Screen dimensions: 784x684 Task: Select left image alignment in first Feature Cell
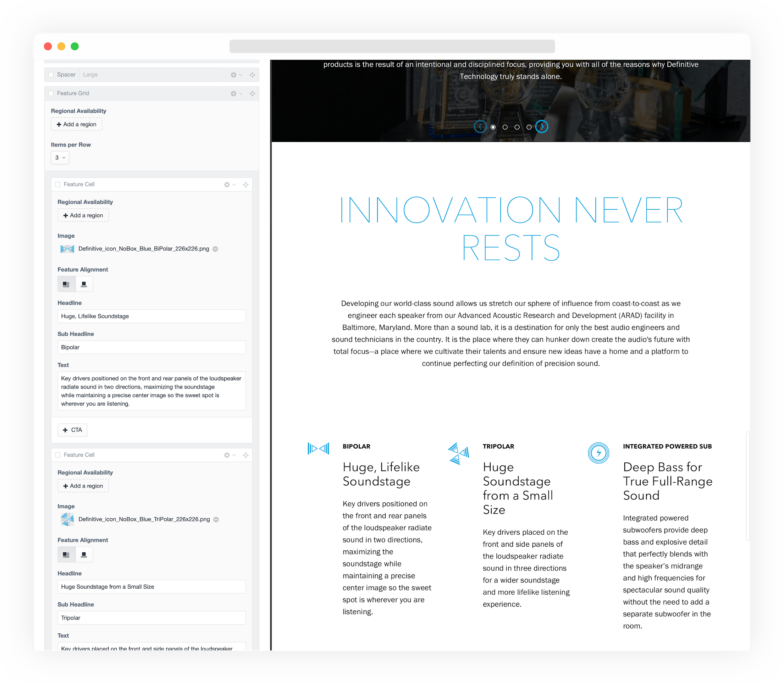pos(66,285)
